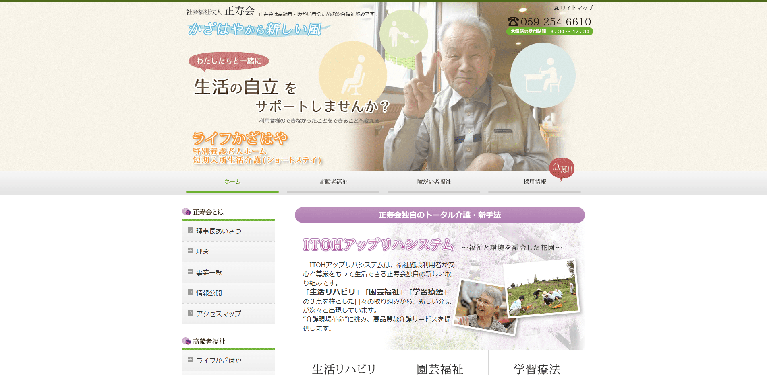Click 「学習療法」 in the paragraph text
The height and width of the screenshot is (375, 767).
coord(427,293)
